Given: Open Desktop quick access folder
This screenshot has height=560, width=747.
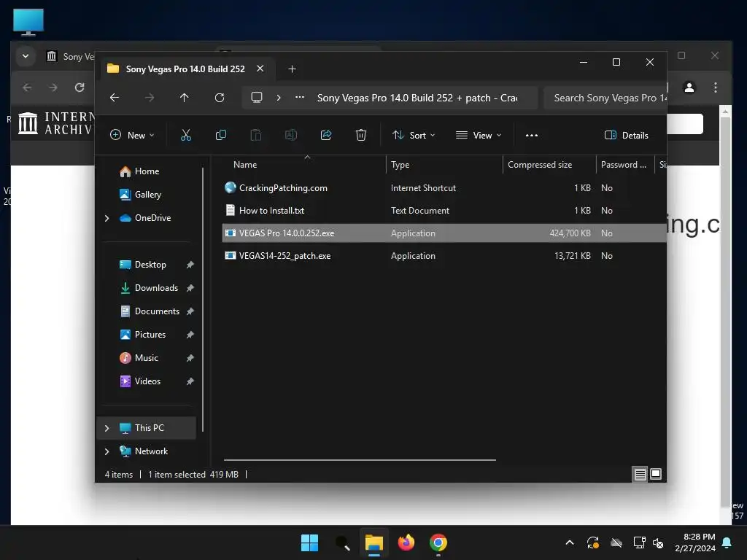Looking at the screenshot, I should [150, 265].
